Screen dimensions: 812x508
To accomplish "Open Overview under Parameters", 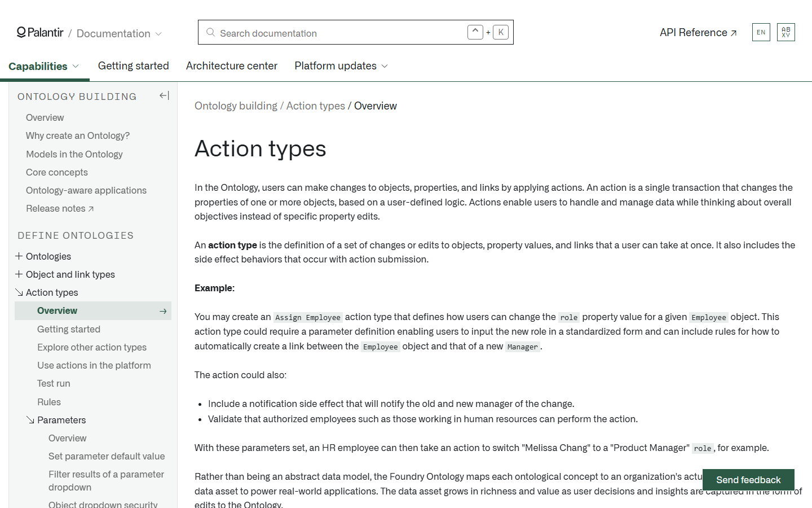I will (x=68, y=438).
